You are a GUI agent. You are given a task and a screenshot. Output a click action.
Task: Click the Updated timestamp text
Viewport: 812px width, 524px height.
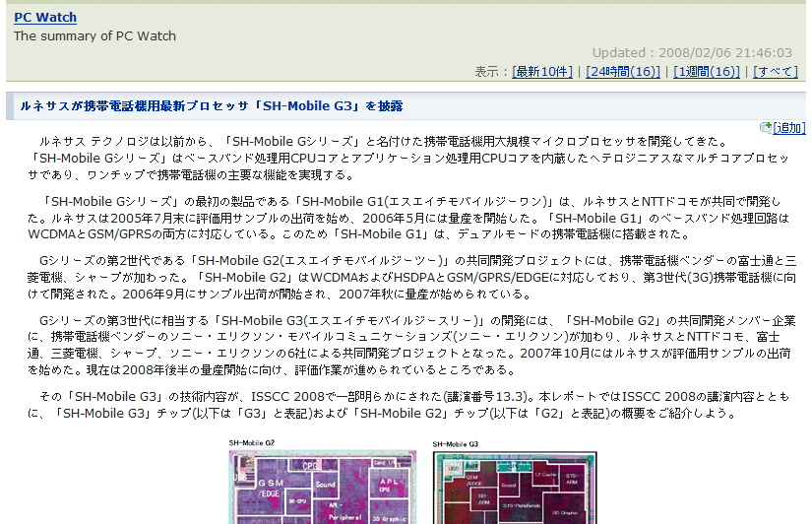coord(692,53)
